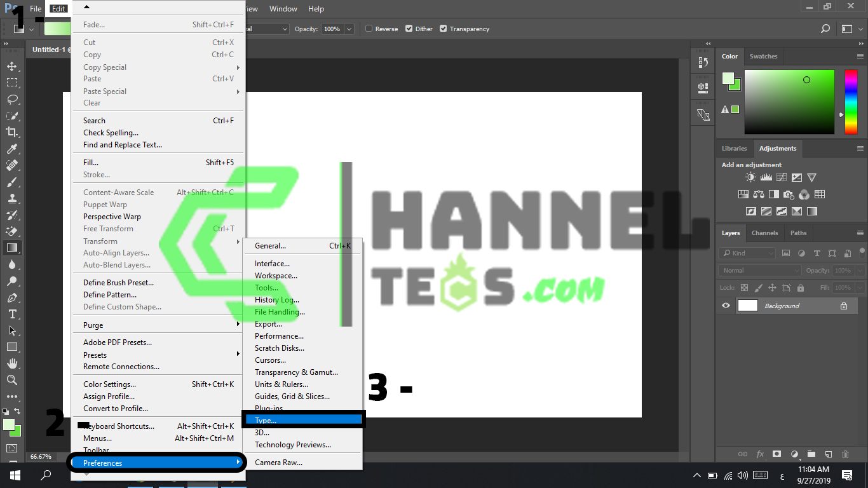Open the Normal blend mode dropdown
The width and height of the screenshot is (868, 488).
tap(761, 270)
